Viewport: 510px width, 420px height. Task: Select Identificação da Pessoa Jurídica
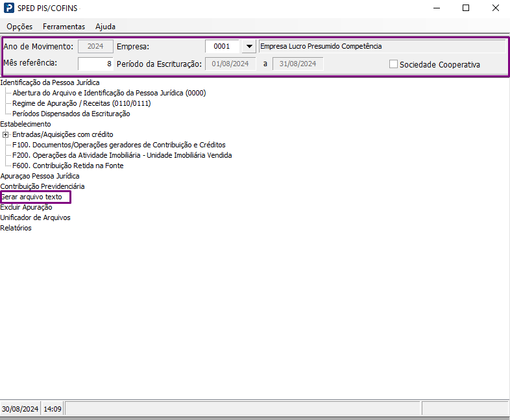click(x=50, y=82)
